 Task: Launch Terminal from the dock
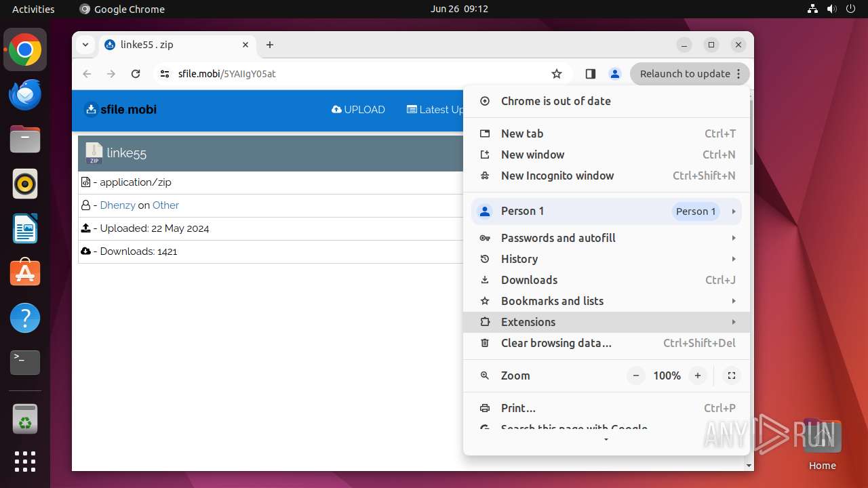[x=25, y=363]
